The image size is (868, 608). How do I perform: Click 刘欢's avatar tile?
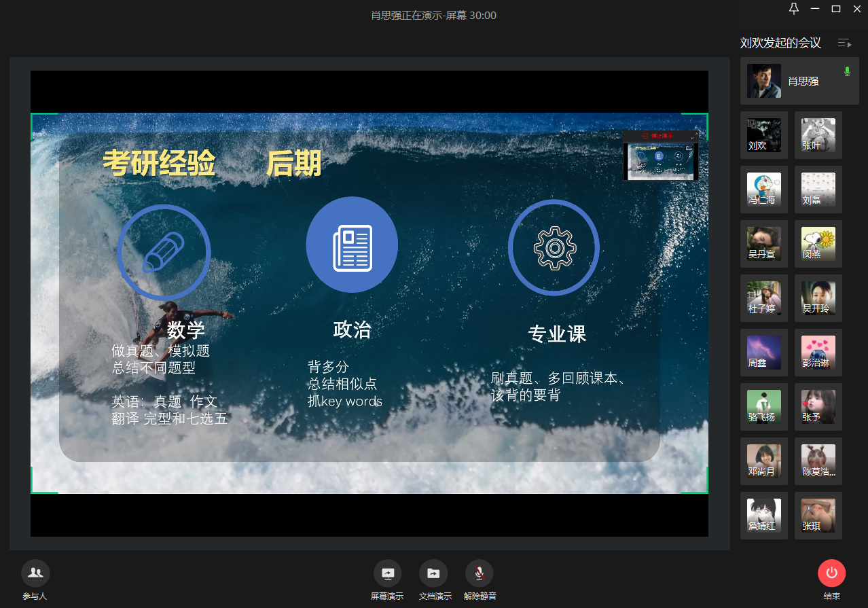pos(764,135)
